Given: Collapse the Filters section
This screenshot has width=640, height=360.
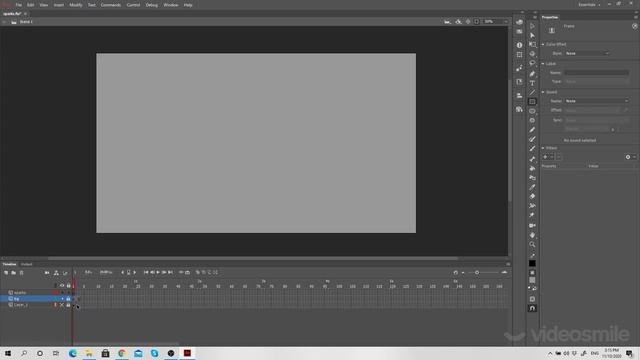Looking at the screenshot, I should point(543,148).
